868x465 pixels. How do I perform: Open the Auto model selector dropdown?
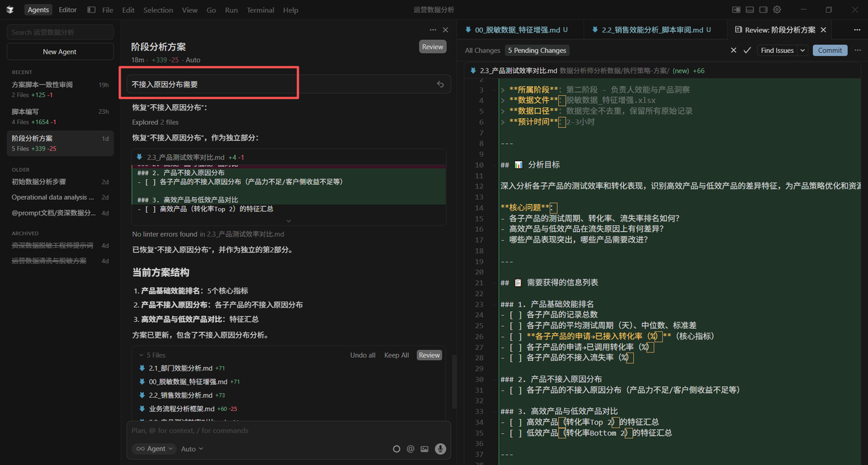point(191,448)
